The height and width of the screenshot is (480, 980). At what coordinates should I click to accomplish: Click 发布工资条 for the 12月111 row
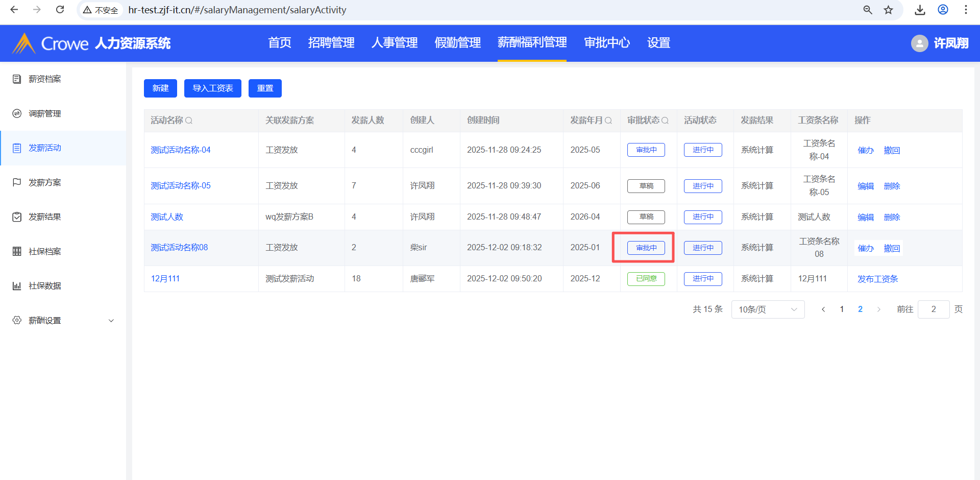point(877,279)
